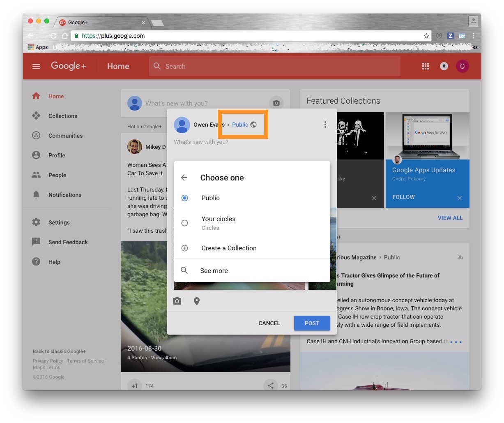The height and width of the screenshot is (423, 504).
Task: Click Back to classic Google+ link
Action: click(59, 351)
